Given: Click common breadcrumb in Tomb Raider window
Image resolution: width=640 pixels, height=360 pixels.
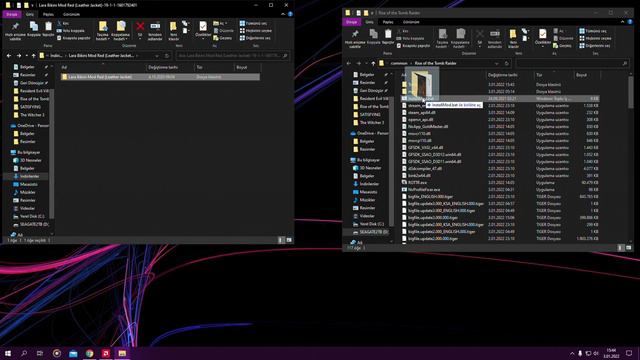Looking at the screenshot, I should point(399,63).
